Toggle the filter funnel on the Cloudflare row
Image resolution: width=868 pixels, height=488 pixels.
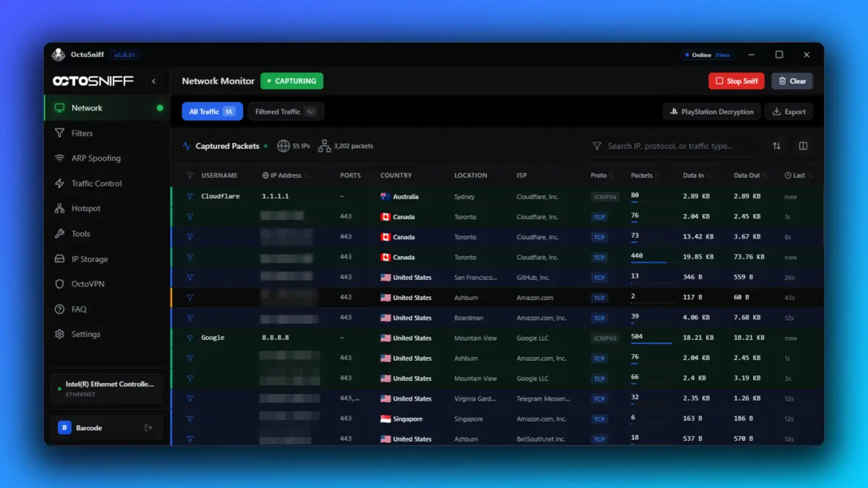(190, 196)
